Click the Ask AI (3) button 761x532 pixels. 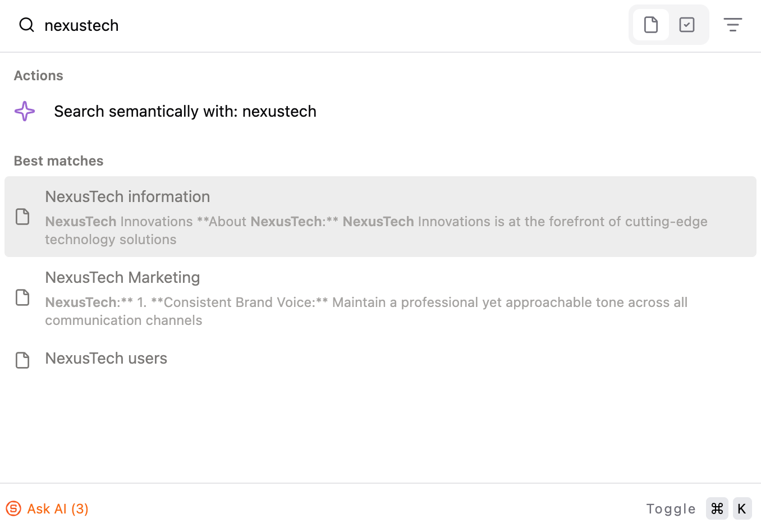(47, 508)
